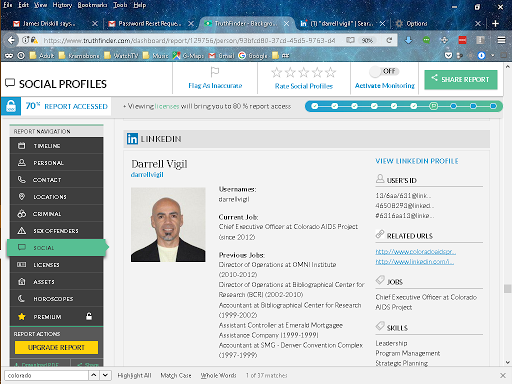Screen dimensions: 512x384
Task: Open View LinkedIn Profile link
Action: click(417, 161)
